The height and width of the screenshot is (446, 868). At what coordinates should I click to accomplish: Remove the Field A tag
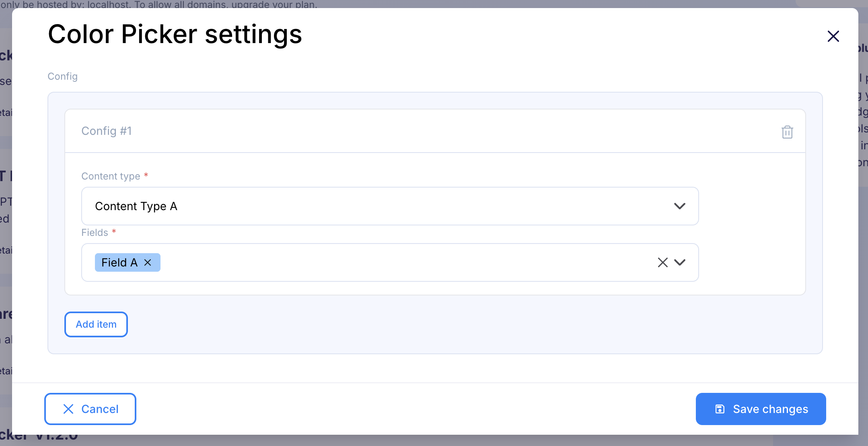pyautogui.click(x=148, y=262)
